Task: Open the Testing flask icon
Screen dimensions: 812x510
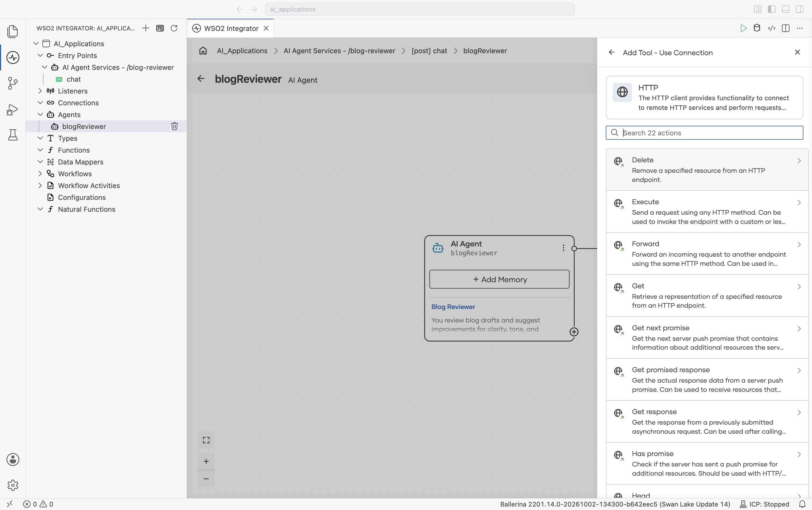Action: pyautogui.click(x=12, y=135)
